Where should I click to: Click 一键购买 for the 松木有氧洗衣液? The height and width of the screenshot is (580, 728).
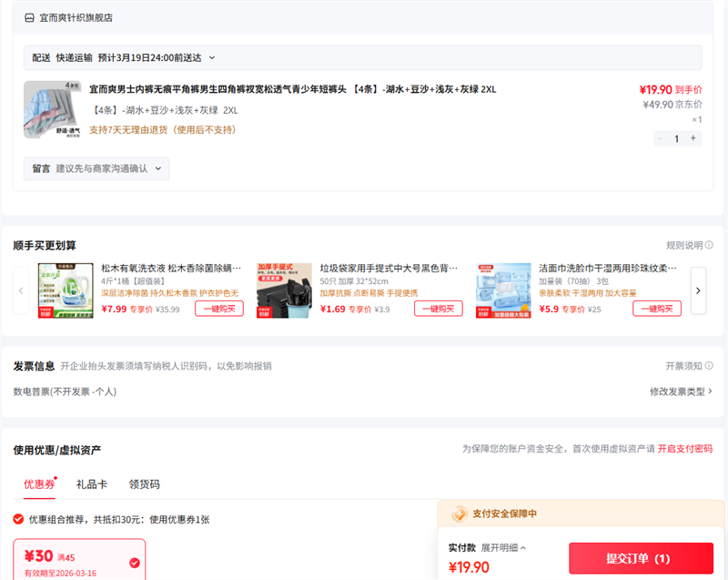point(218,309)
